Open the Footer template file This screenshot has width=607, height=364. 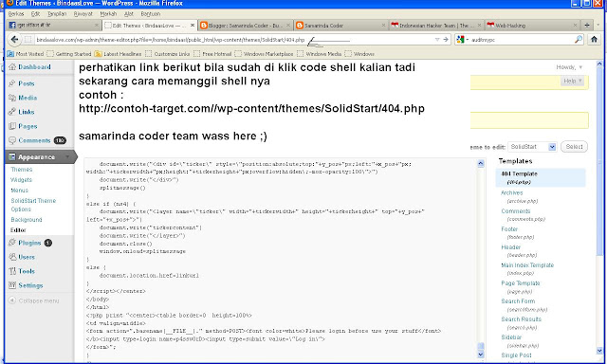(x=509, y=229)
